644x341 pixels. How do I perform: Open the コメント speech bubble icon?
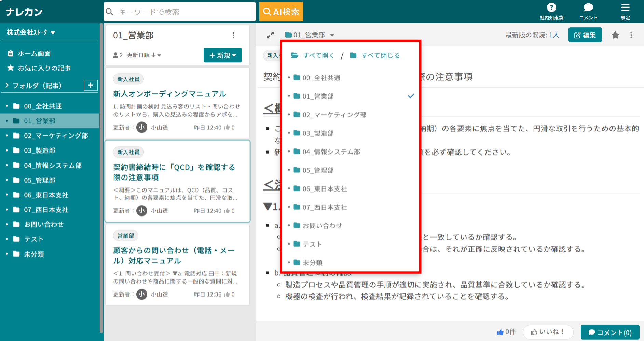point(588,8)
